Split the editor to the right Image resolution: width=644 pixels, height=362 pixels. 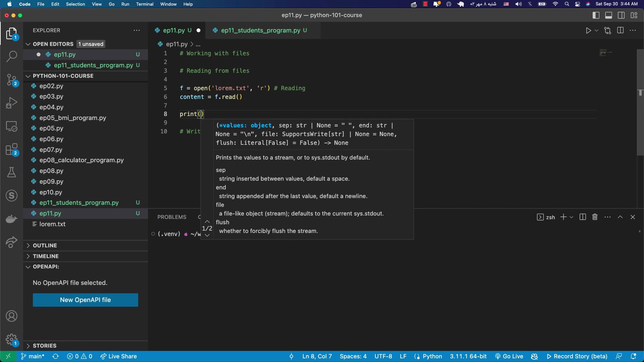(620, 31)
